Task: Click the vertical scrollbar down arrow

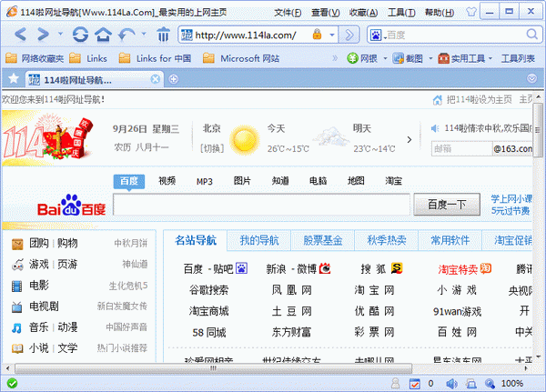Action: coord(539,357)
